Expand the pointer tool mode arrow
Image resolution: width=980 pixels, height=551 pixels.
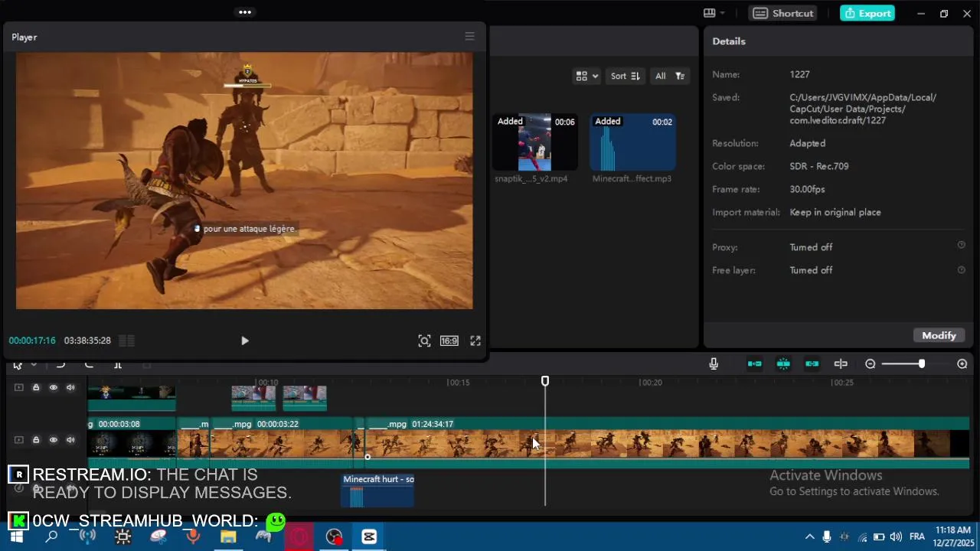pyautogui.click(x=34, y=365)
